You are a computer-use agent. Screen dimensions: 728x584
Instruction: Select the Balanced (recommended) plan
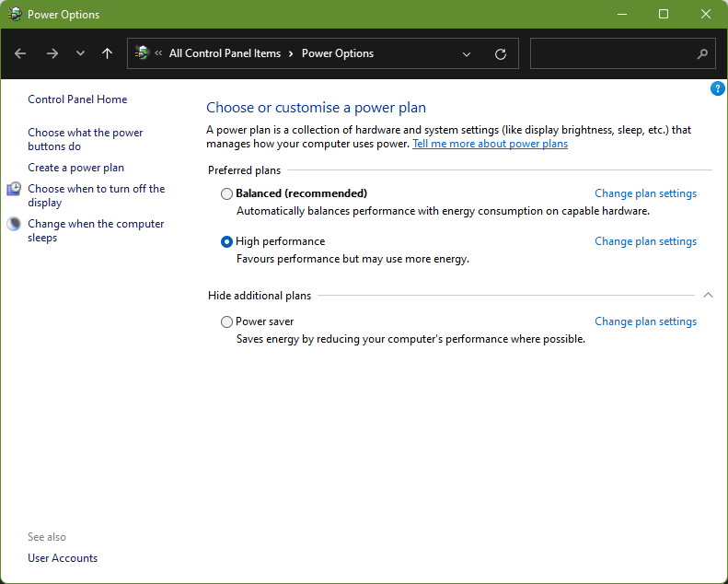tap(226, 193)
